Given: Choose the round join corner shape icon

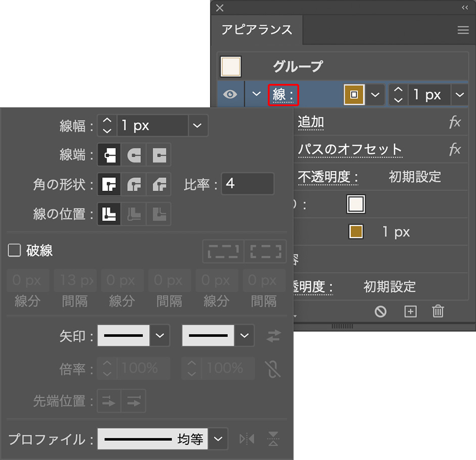Looking at the screenshot, I should [134, 185].
